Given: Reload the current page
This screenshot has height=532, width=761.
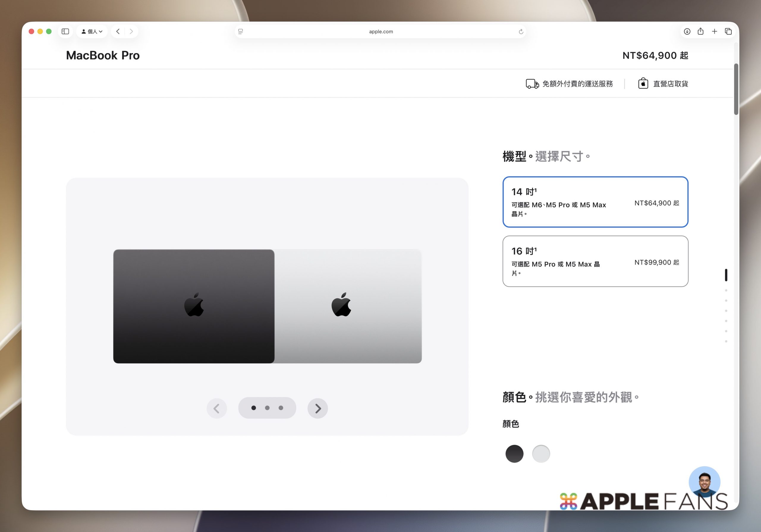Looking at the screenshot, I should (x=521, y=31).
